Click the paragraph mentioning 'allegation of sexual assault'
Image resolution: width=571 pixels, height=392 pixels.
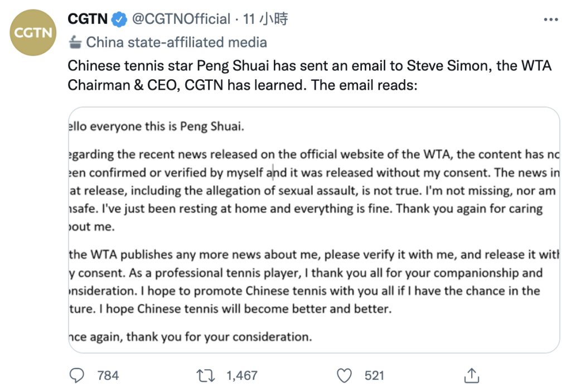pos(314,191)
